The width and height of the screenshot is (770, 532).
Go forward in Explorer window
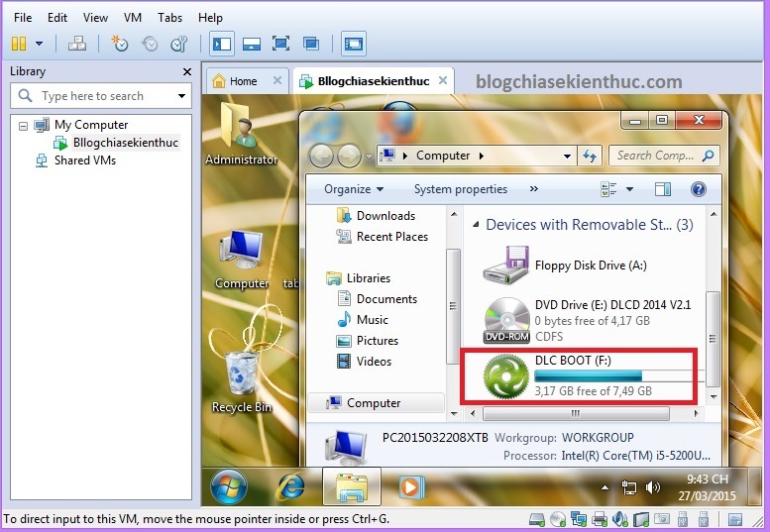pyautogui.click(x=349, y=157)
